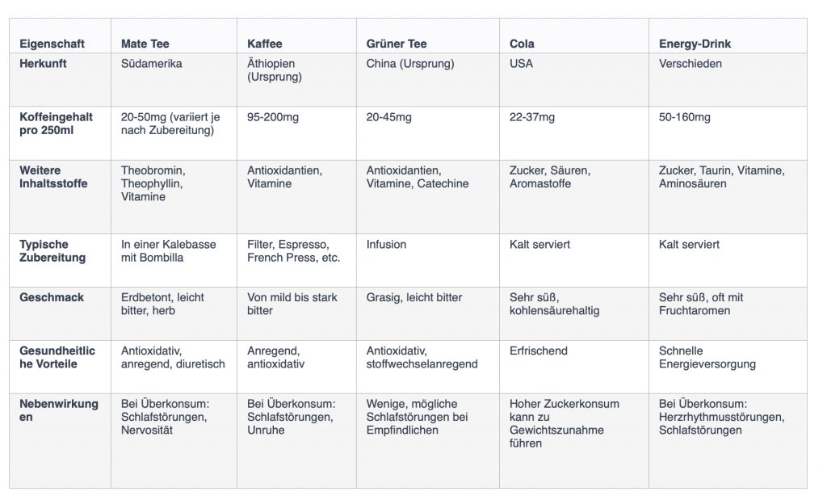The image size is (827, 504).
Task: Click the "Schnelle Energieversorgung" cell
Action: coord(707,357)
